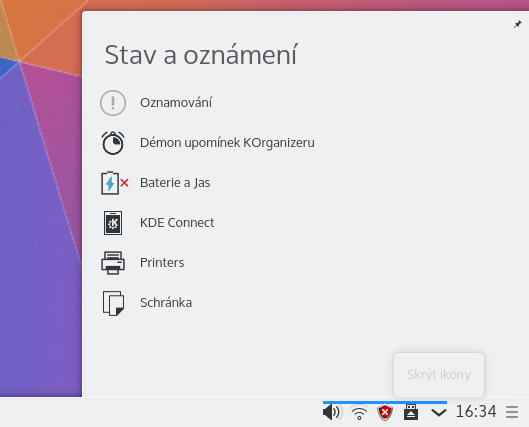Open the Schránka clipboard icon

click(x=113, y=303)
